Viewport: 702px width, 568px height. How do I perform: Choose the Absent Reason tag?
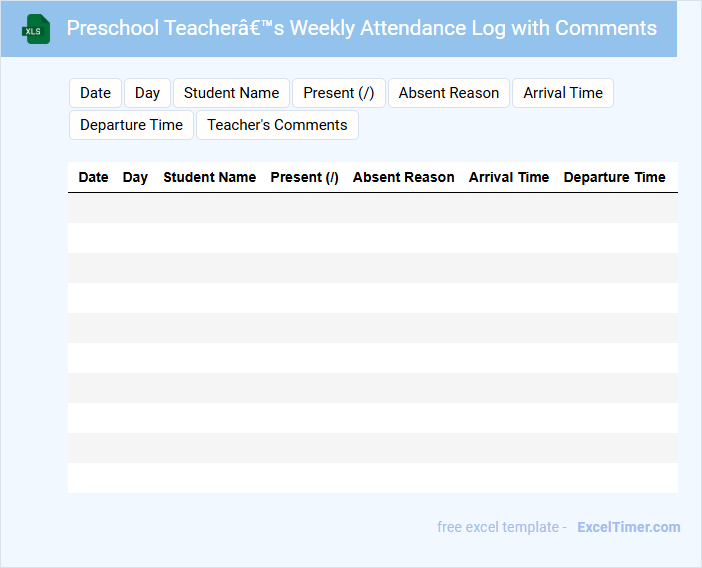448,93
